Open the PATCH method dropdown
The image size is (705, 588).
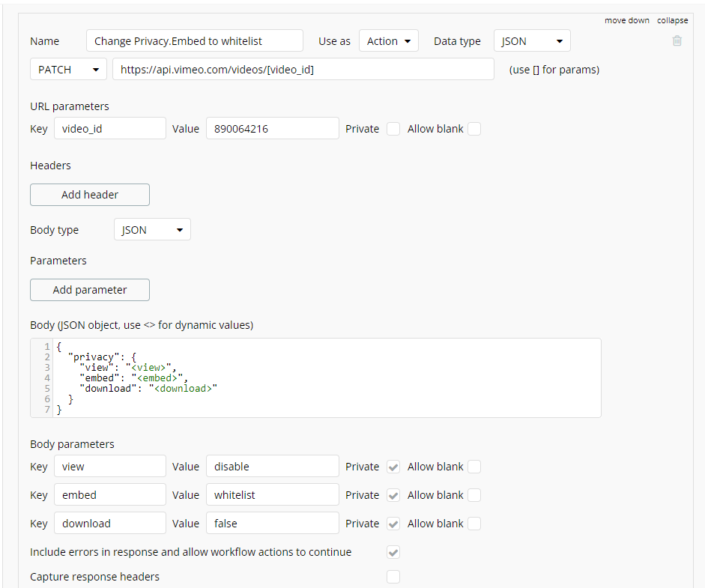(68, 70)
